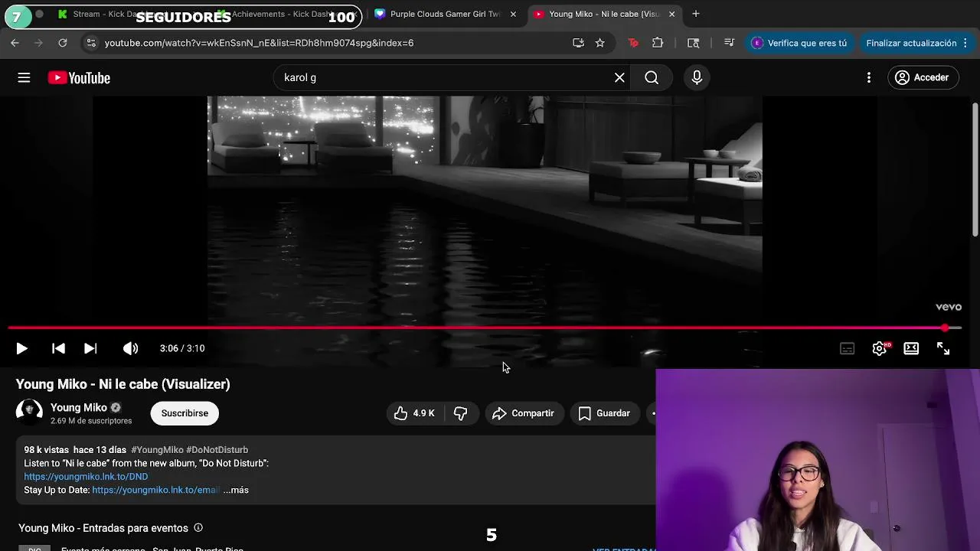The height and width of the screenshot is (551, 980).
Task: Play the video
Action: [x=21, y=348]
